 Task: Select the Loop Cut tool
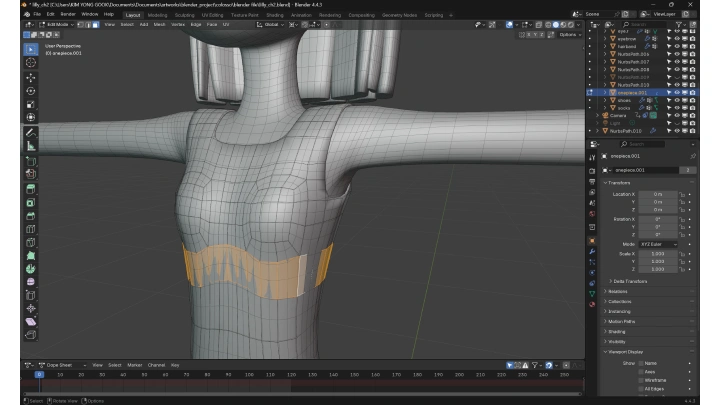point(31,229)
